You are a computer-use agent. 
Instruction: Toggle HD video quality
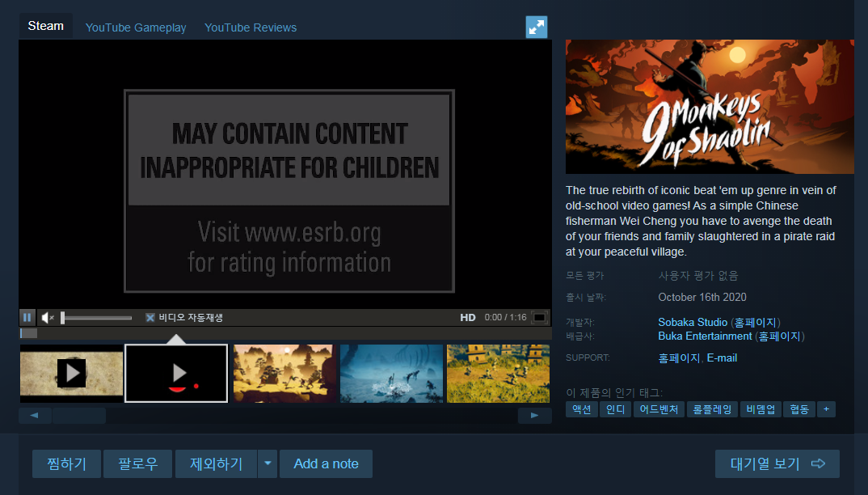pyautogui.click(x=468, y=318)
